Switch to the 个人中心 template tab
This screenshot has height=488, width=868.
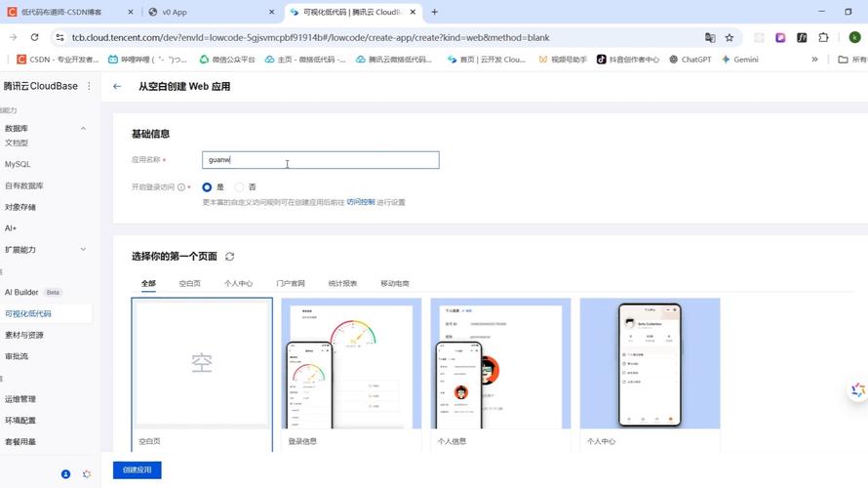[238, 283]
